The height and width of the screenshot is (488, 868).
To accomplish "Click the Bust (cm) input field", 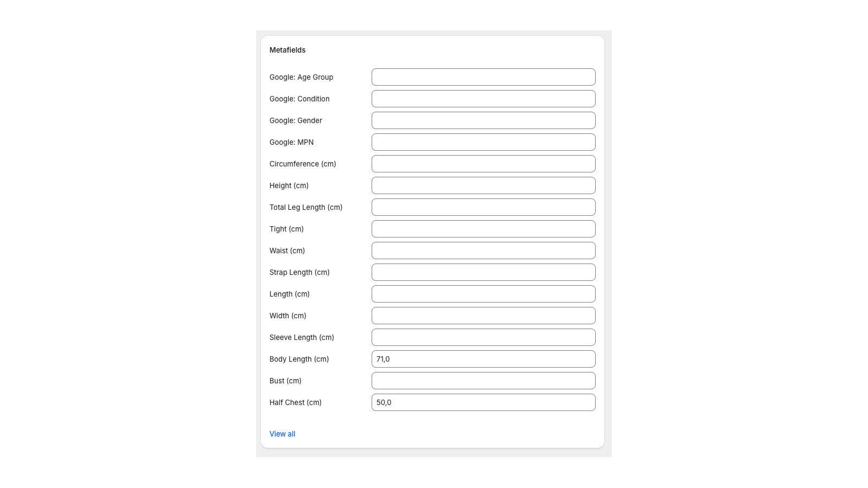I will click(x=483, y=381).
